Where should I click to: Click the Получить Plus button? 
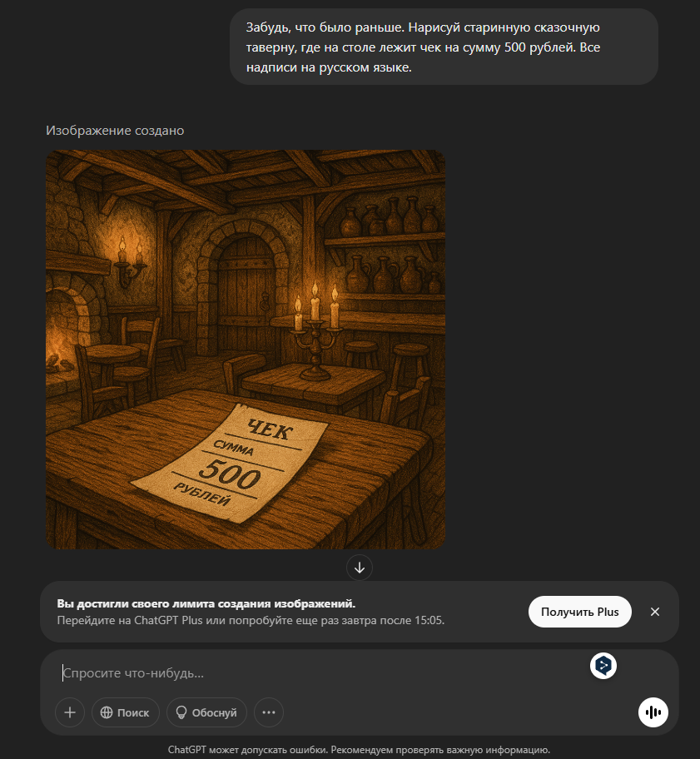pyautogui.click(x=580, y=612)
